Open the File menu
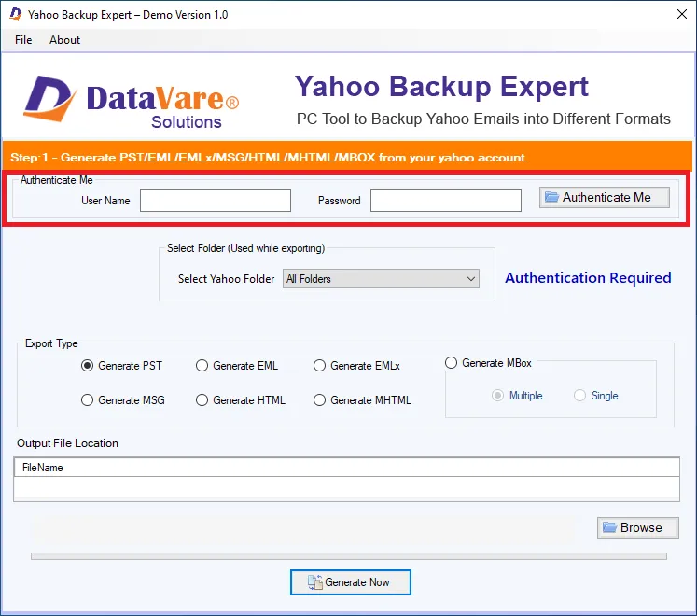The width and height of the screenshot is (697, 616). click(x=23, y=40)
